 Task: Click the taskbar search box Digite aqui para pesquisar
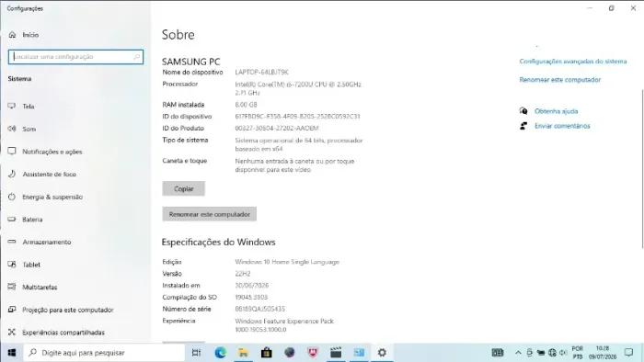click(104, 353)
